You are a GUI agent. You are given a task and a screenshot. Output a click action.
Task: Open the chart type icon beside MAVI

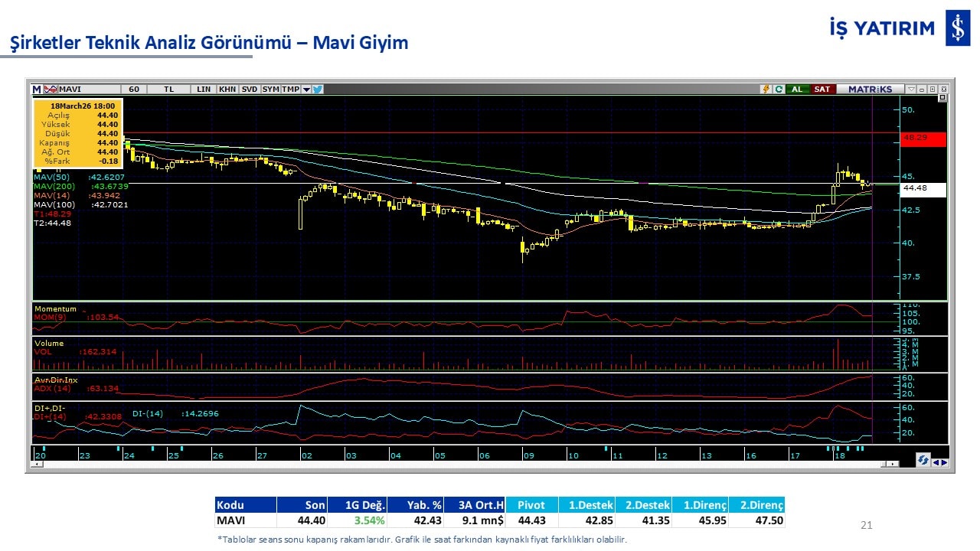click(x=51, y=90)
